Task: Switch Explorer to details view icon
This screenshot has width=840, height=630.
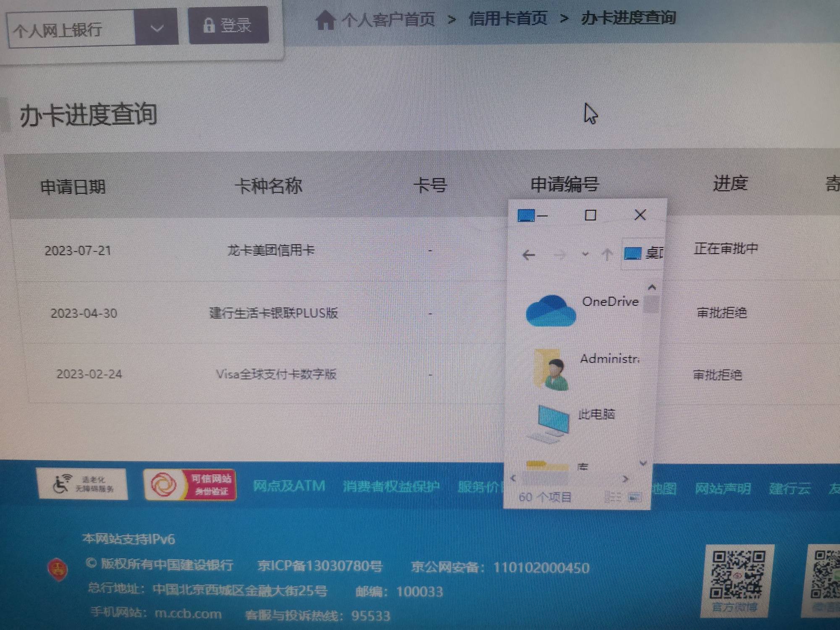Action: [613, 498]
